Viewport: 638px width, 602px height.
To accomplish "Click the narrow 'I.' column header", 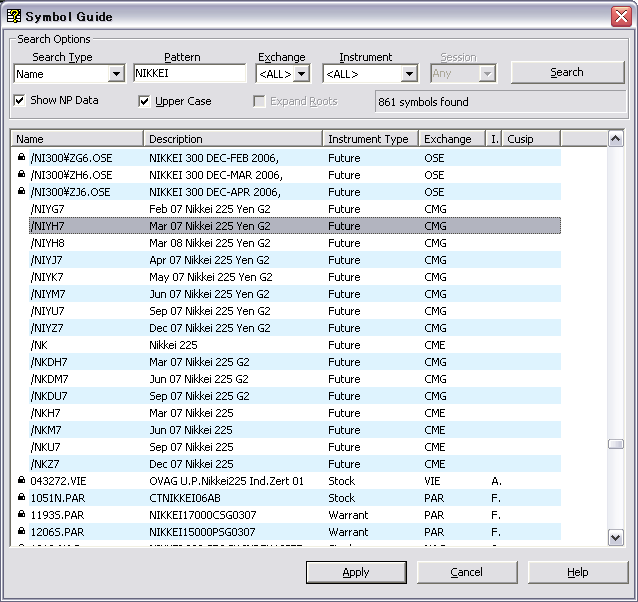I will point(494,139).
